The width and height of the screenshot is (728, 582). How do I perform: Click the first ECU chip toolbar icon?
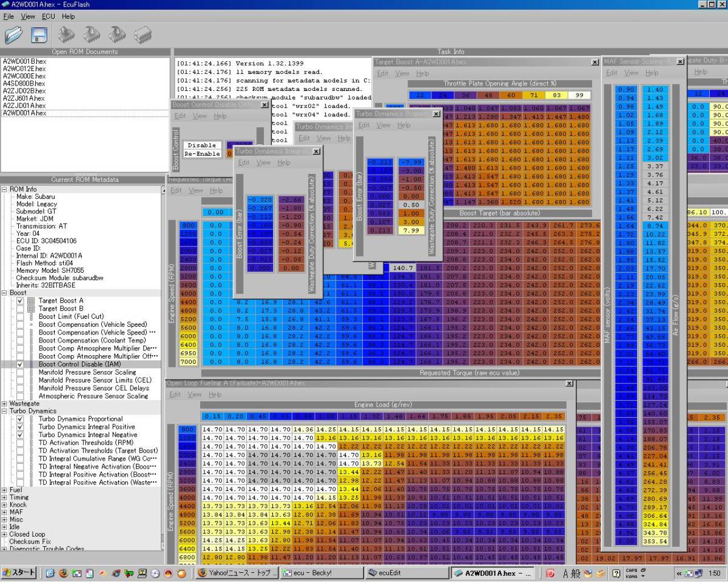(x=67, y=35)
